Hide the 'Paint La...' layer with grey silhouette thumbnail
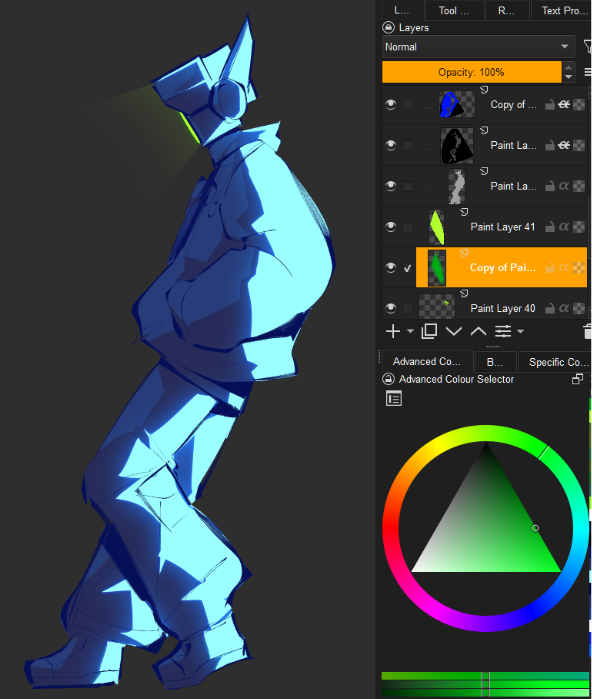 click(x=391, y=186)
